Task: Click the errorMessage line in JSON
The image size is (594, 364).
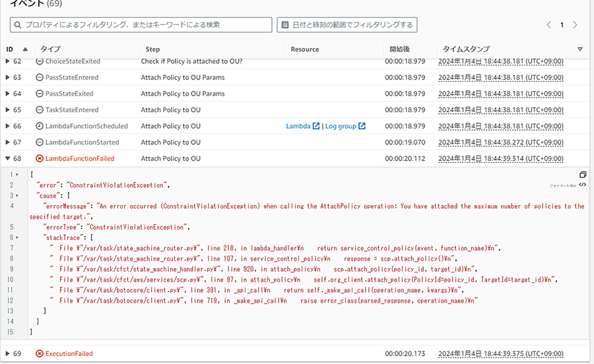Action: pyautogui.click(x=307, y=212)
